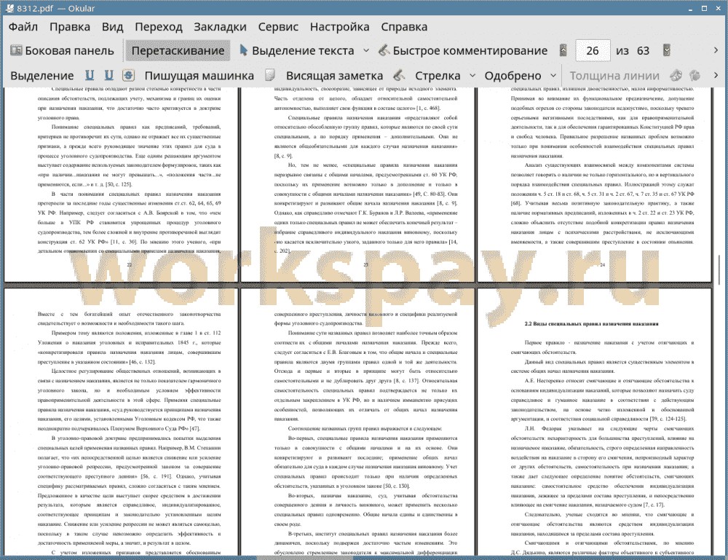This screenshot has width=728, height=560.
Task: Toggle Быстрое комментирование annotations
Action: tap(463, 51)
